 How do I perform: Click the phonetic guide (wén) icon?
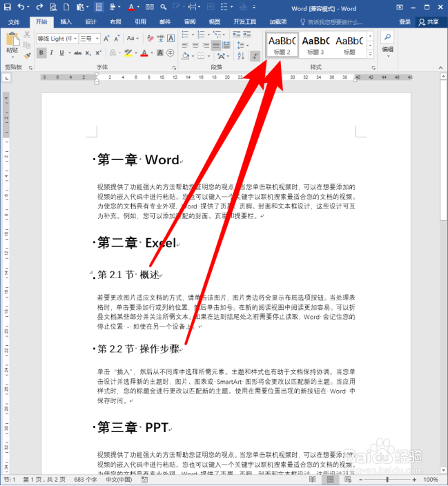161,39
